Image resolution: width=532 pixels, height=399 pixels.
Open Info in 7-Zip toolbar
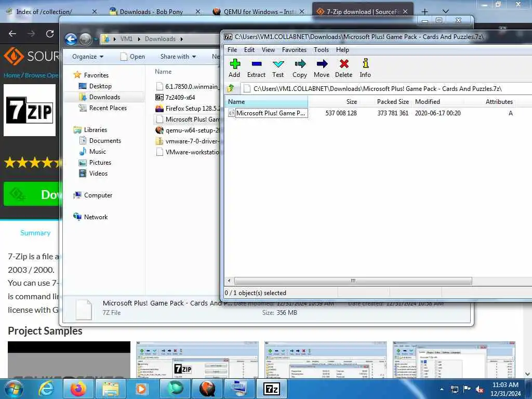point(365,68)
